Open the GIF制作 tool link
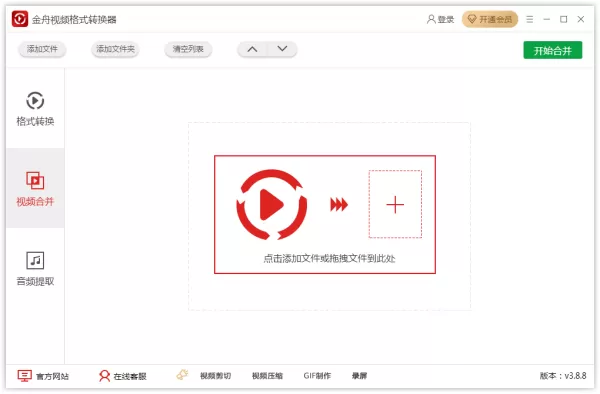This screenshot has height=394, width=600. pos(317,376)
